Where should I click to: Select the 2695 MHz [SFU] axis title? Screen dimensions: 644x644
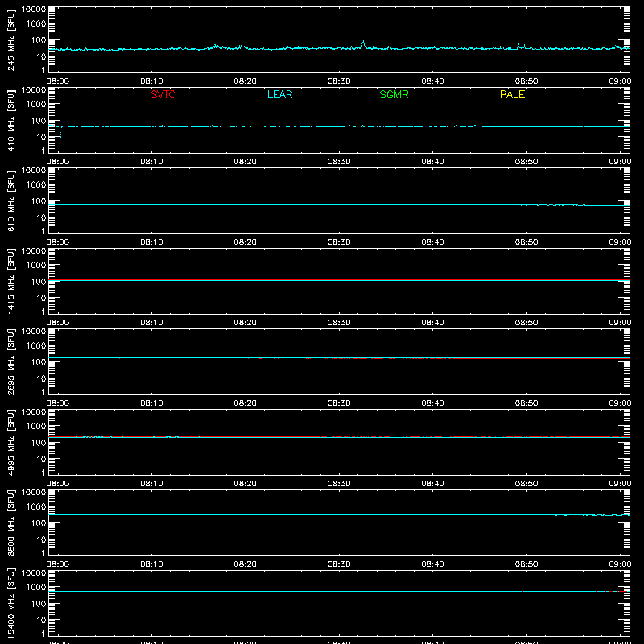tap(10, 362)
